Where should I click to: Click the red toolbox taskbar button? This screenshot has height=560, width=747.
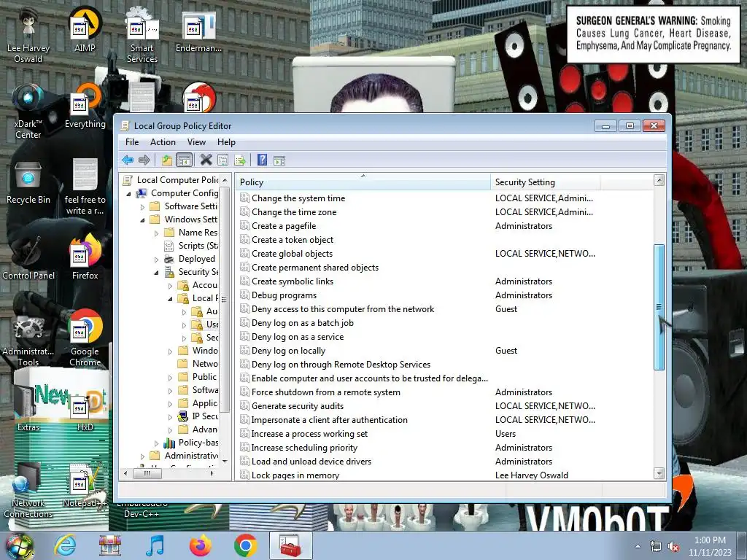(290, 545)
